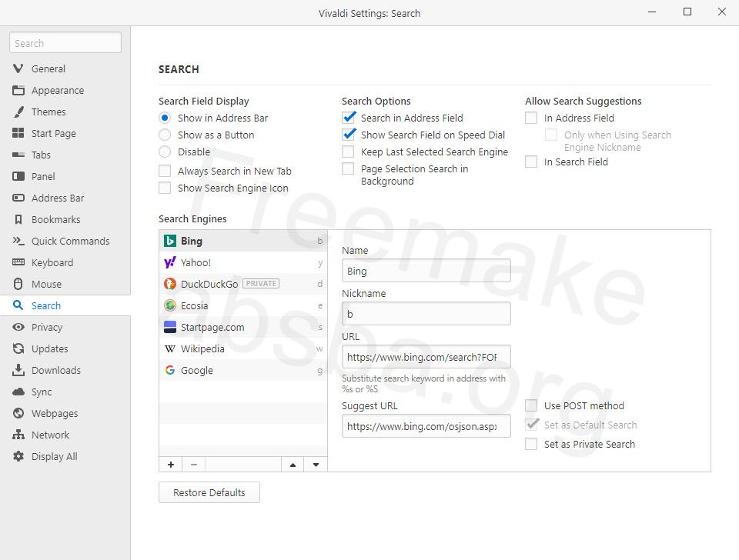This screenshot has height=560, width=739.
Task: Click the Display All gear icon
Action: [18, 456]
